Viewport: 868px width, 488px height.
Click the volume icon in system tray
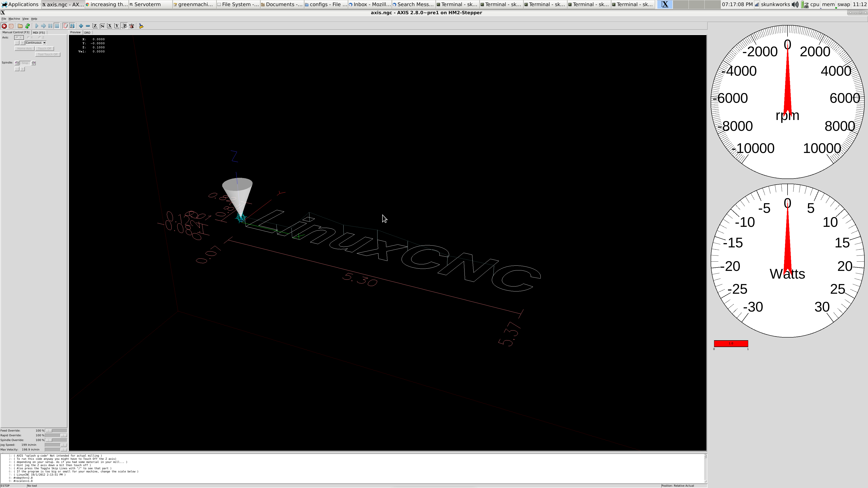coord(795,4)
